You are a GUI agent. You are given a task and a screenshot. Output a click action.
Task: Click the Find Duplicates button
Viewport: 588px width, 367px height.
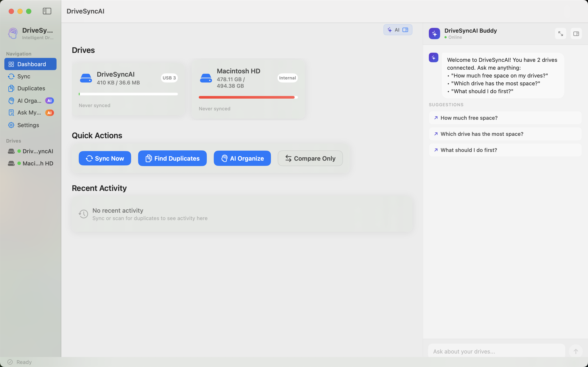coord(172,158)
